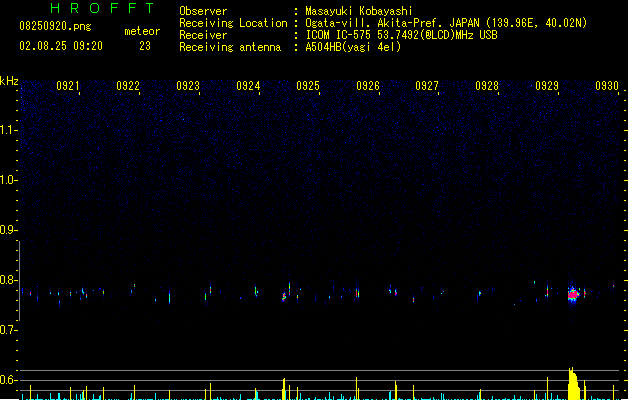Select the filename 08250920.png
629x400 pixels.
click(x=55, y=26)
